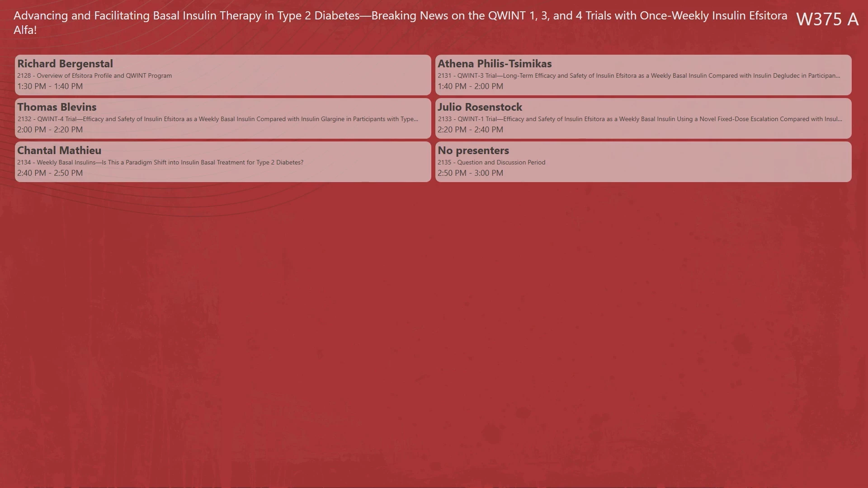Open the No presenters discussion card
This screenshot has height=488, width=868.
(x=643, y=162)
